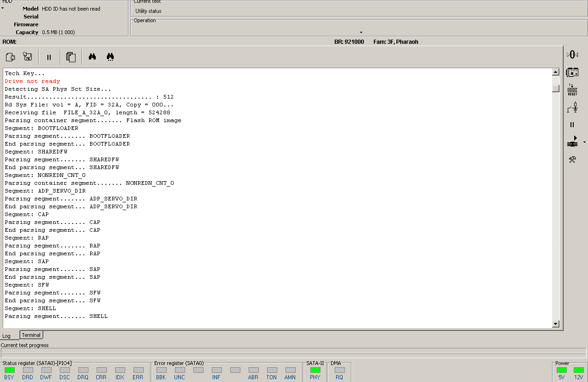Click the "Fam: 3F, Pharaoh" family text
The image size is (588, 382).
tap(396, 41)
